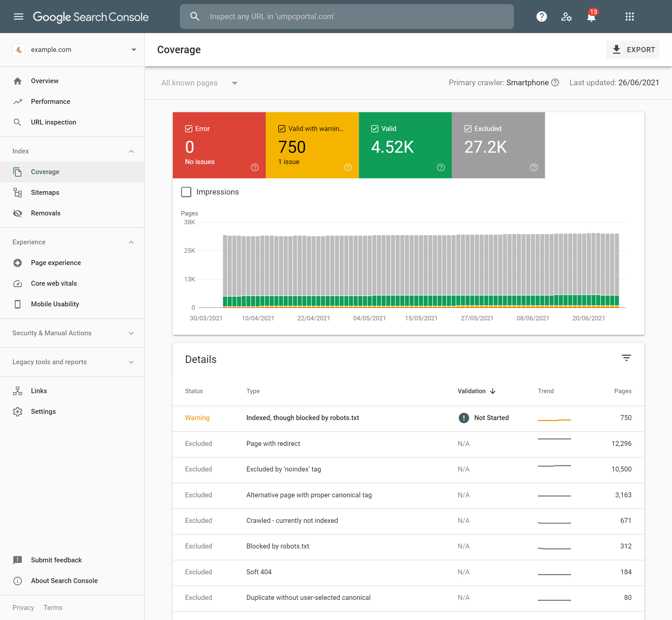The width and height of the screenshot is (672, 620).
Task: Open Alternative page with proper canonical tag row
Action: [408, 495]
